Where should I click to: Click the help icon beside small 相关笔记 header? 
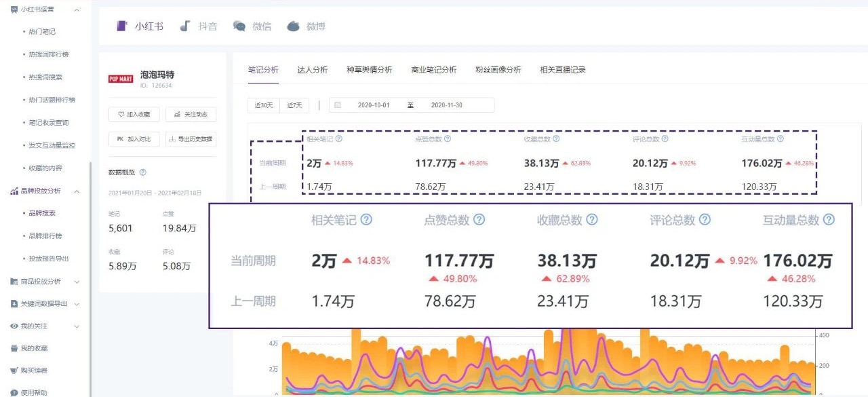click(338, 138)
